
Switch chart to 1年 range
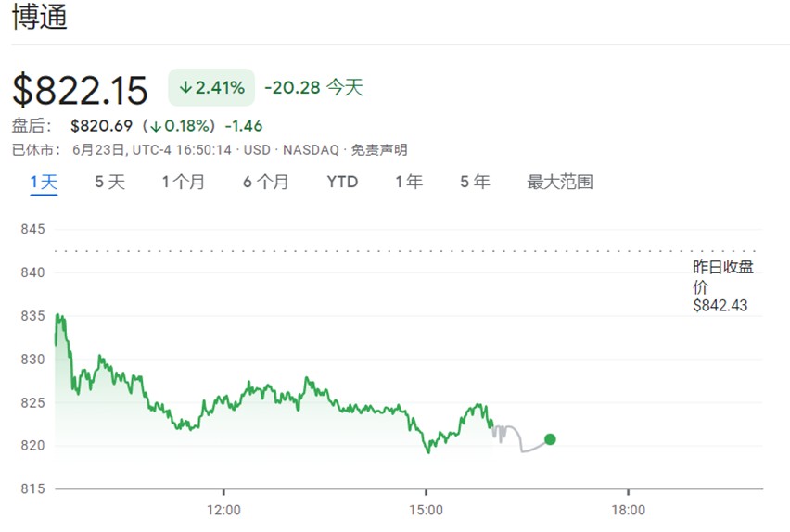[x=409, y=182]
